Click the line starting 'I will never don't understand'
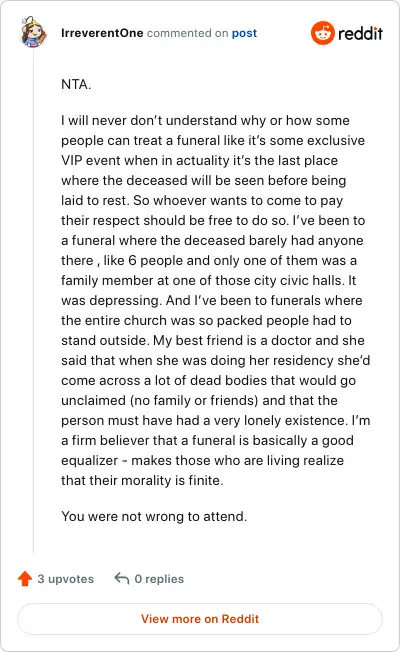Viewport: 400px width, 652px height. coord(205,121)
